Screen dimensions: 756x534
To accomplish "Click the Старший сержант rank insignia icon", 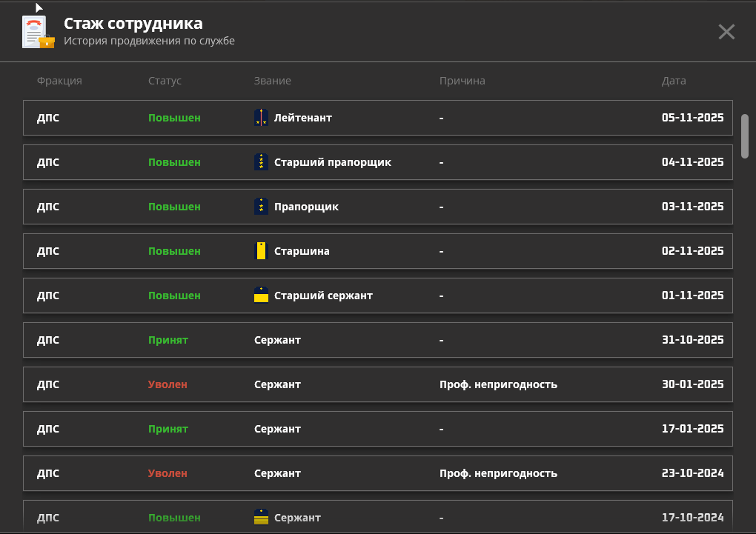I will pyautogui.click(x=261, y=296).
